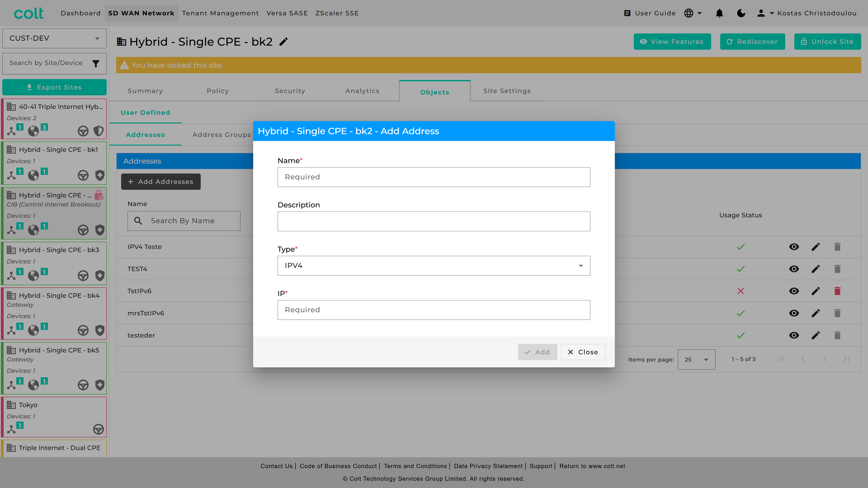The width and height of the screenshot is (868, 488).
Task: Open Contact Us footer link
Action: [276, 466]
